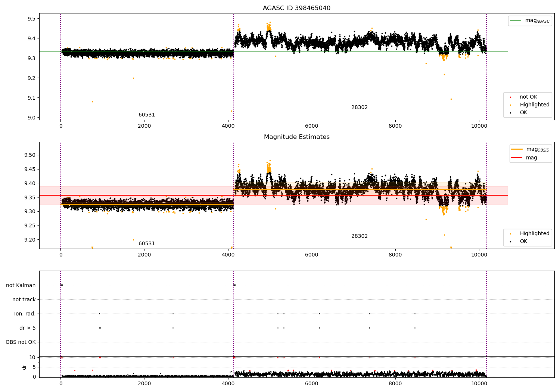The width and height of the screenshot is (560, 392).
Task: Click the 9.25 tick on middle plot y-axis
Action: [29, 225]
